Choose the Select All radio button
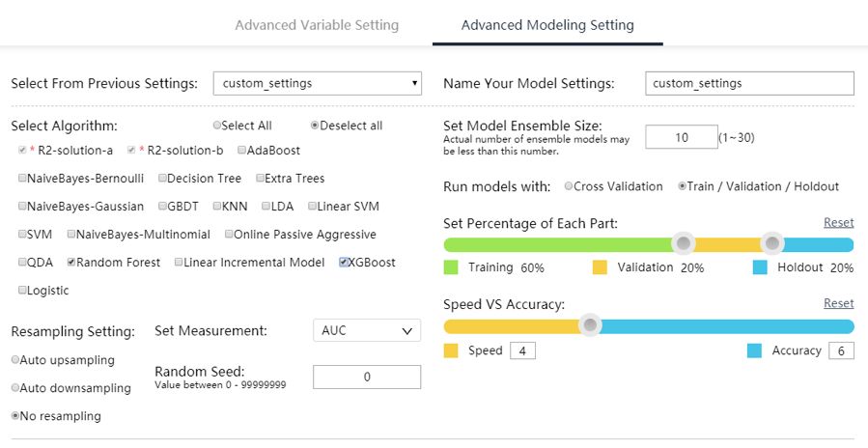 click(217, 126)
